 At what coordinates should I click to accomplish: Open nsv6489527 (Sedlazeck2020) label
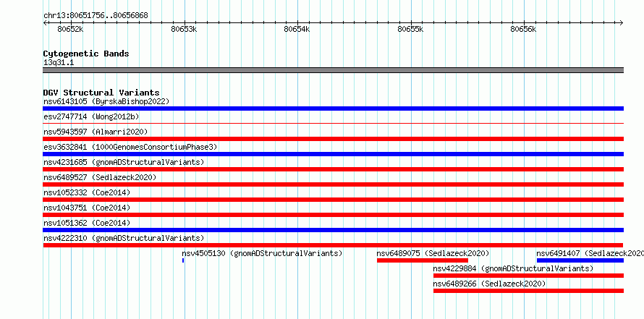pyautogui.click(x=100, y=177)
